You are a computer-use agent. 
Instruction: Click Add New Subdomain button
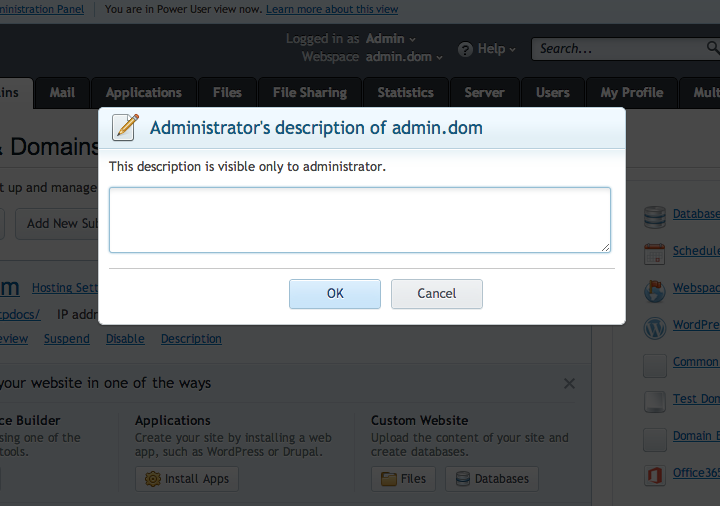(57, 224)
